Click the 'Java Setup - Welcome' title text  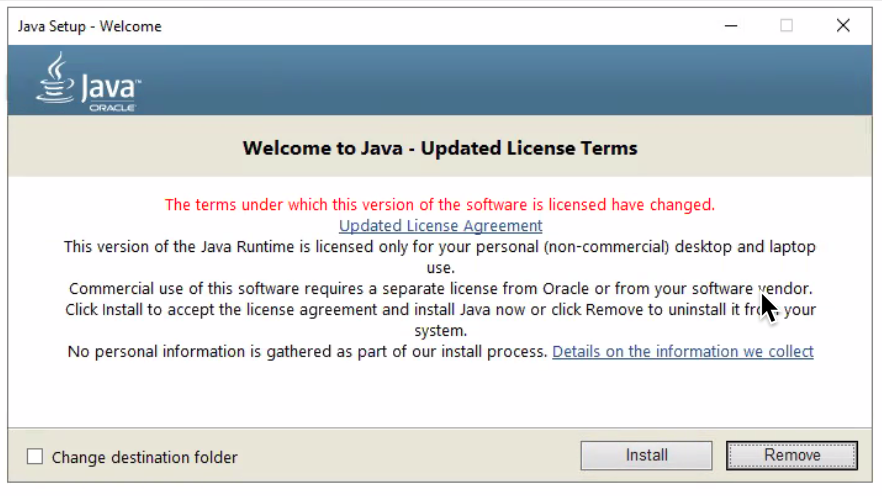89,26
